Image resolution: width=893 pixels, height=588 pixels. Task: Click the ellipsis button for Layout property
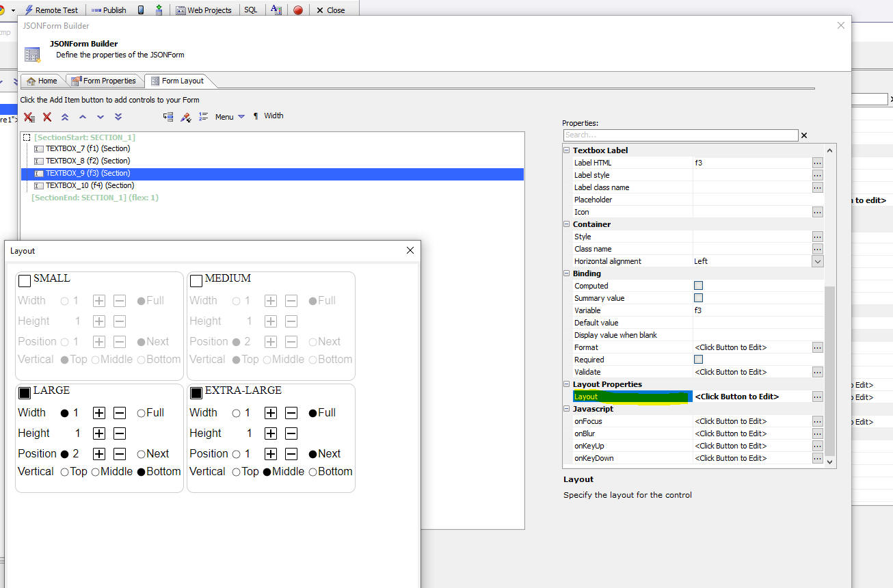[817, 397]
